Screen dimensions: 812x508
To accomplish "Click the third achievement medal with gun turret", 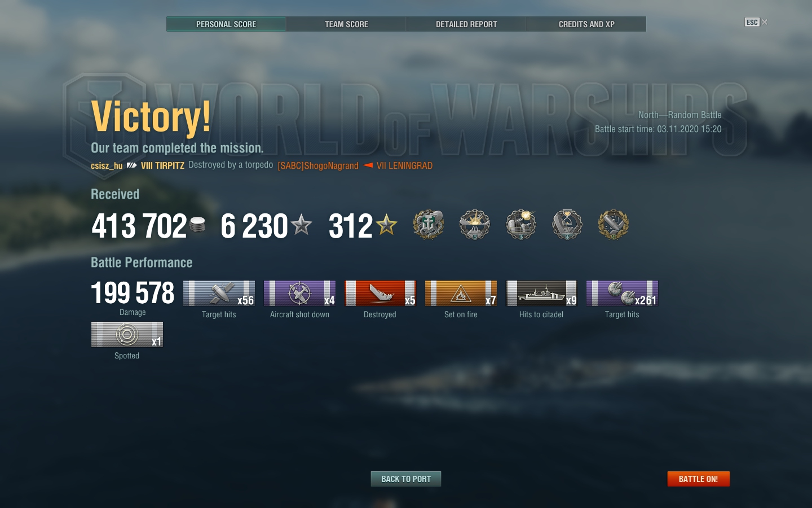I will [x=521, y=225].
